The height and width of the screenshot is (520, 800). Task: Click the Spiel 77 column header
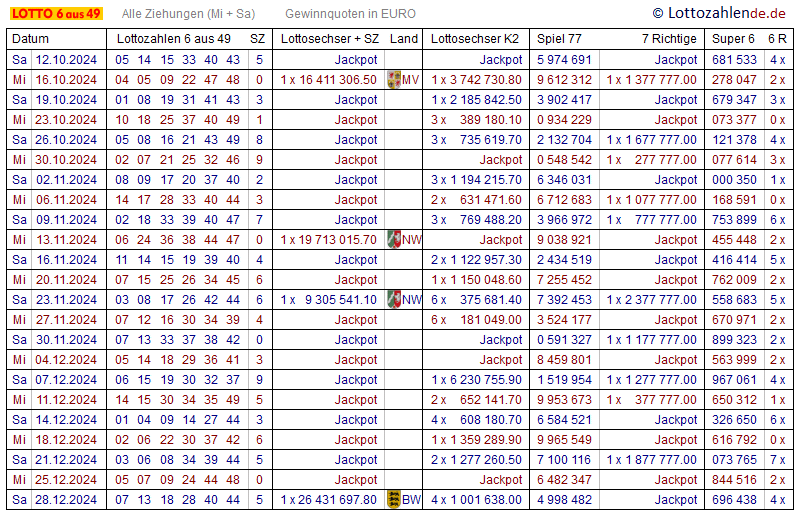pyautogui.click(x=559, y=38)
